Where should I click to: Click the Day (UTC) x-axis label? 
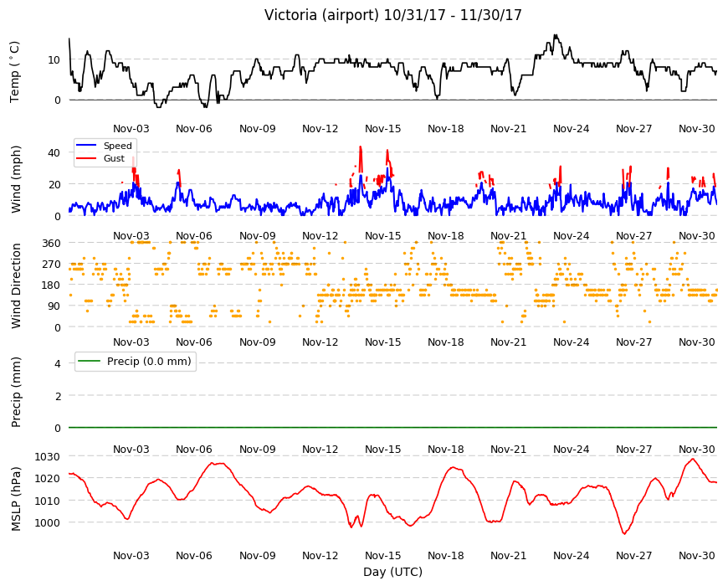392,572
